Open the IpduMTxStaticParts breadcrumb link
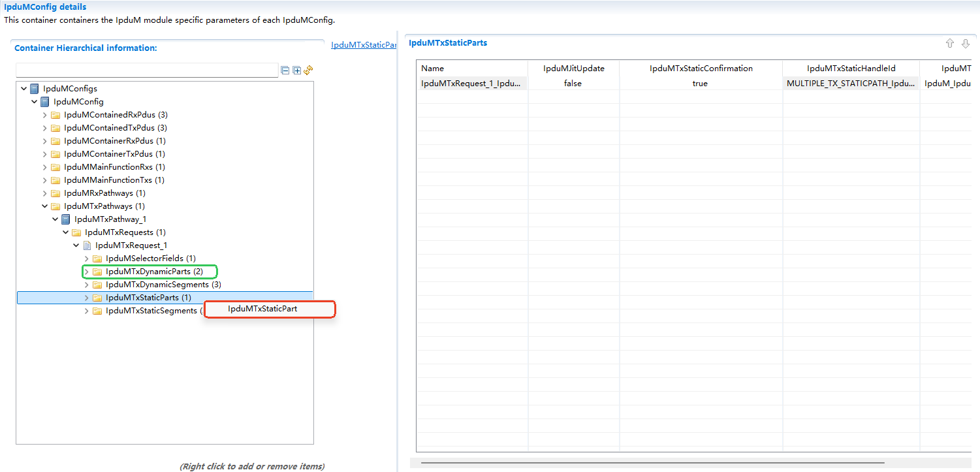The image size is (980, 472). click(364, 45)
